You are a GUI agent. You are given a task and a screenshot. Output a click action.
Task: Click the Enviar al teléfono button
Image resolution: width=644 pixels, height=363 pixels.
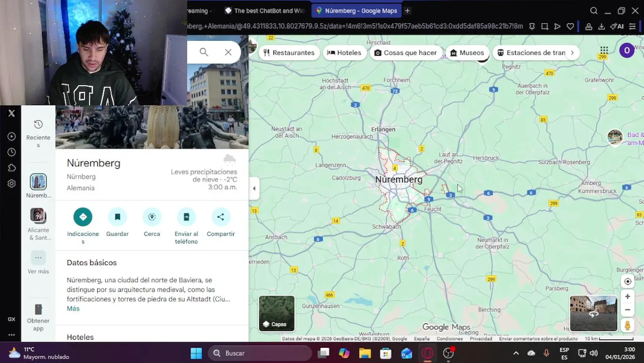point(186,217)
